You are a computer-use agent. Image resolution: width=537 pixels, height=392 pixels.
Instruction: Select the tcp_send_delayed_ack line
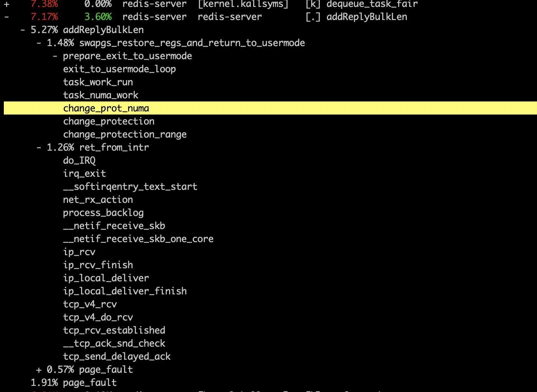[117, 357]
